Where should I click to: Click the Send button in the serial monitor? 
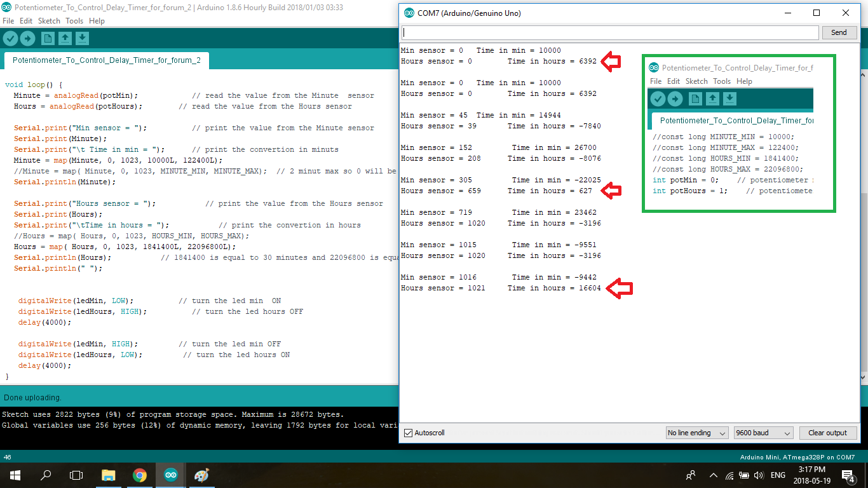(839, 32)
